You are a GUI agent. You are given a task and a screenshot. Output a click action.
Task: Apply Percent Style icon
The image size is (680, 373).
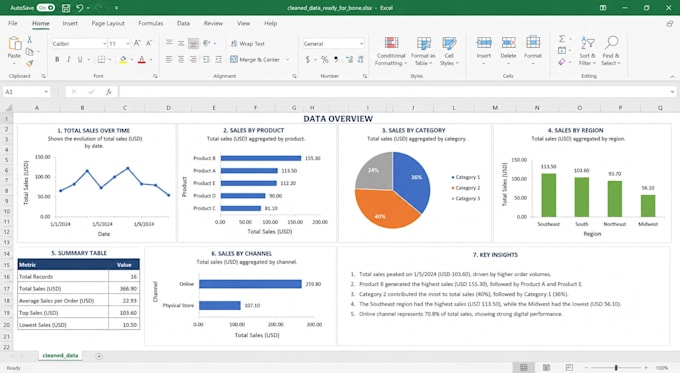pyautogui.click(x=324, y=59)
